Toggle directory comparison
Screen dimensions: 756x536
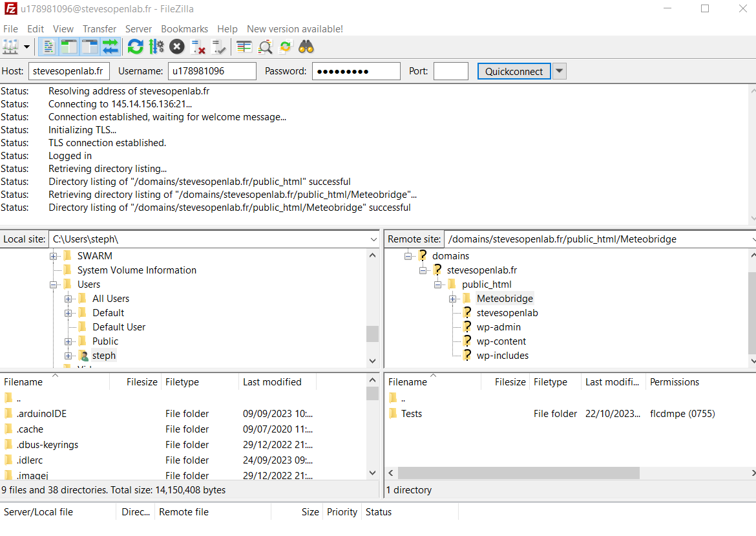[265, 47]
